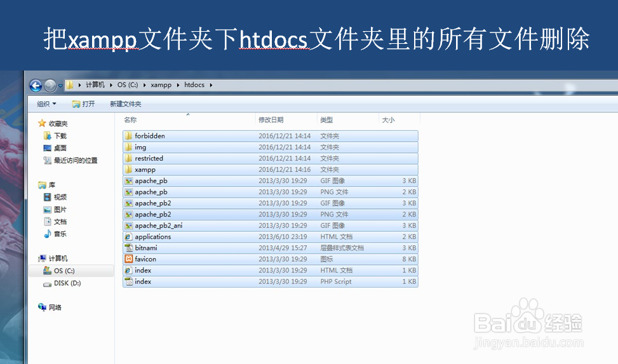Go to OS (C:) in the address bar

click(128, 84)
